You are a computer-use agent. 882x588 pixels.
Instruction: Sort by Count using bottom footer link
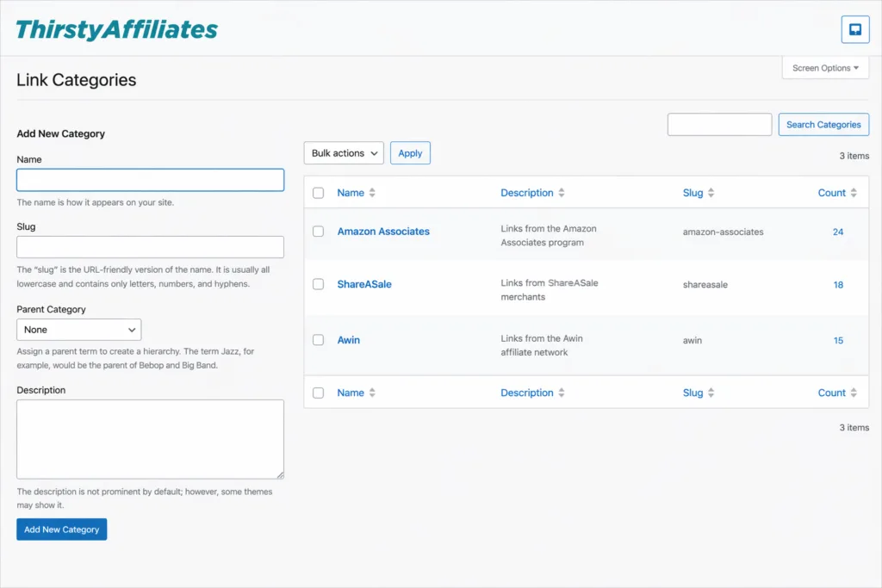(831, 393)
